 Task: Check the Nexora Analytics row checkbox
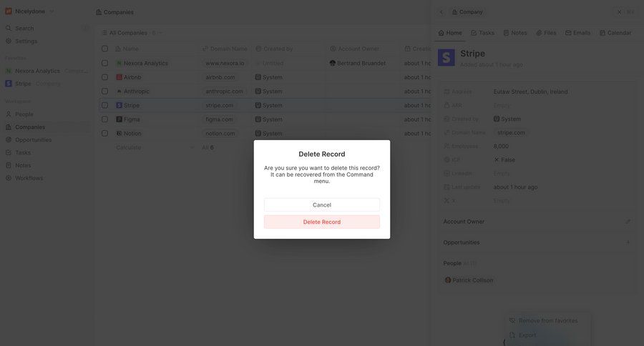pyautogui.click(x=104, y=63)
